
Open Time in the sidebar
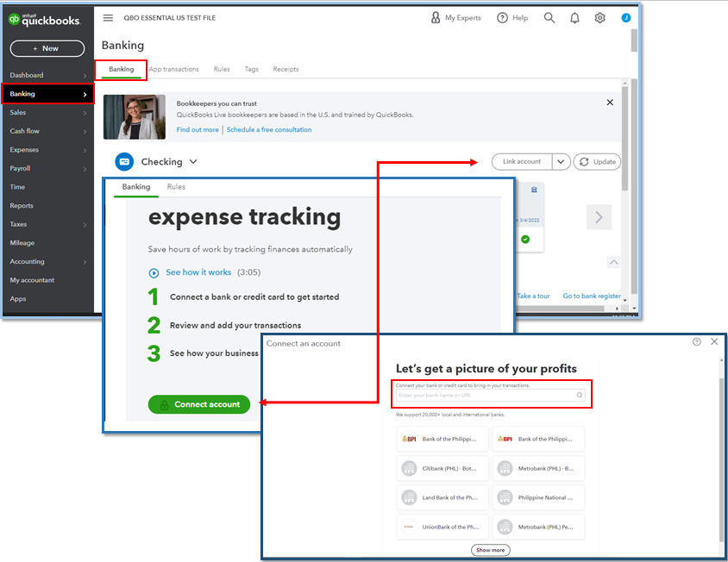point(17,187)
